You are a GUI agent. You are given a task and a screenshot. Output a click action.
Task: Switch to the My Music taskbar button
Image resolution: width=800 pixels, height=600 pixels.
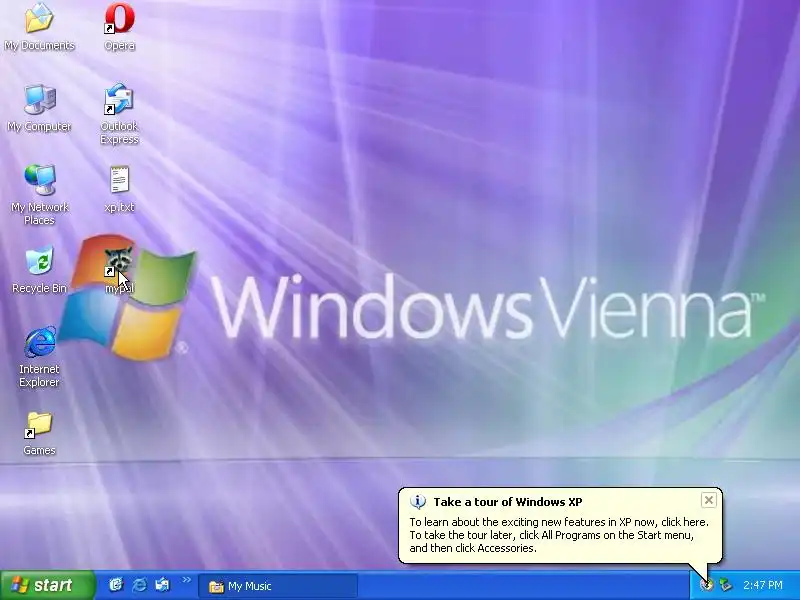tap(278, 586)
